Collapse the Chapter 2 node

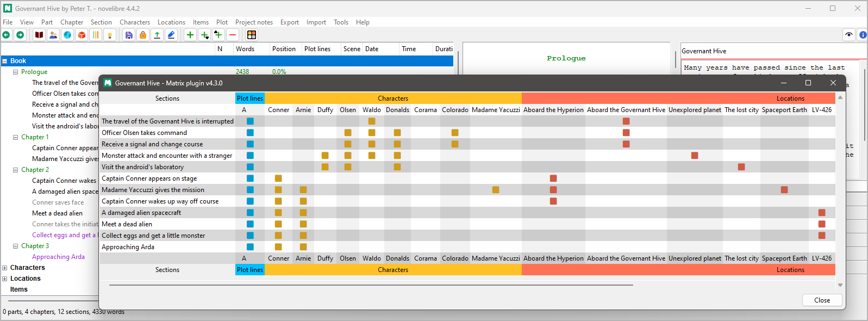16,170
